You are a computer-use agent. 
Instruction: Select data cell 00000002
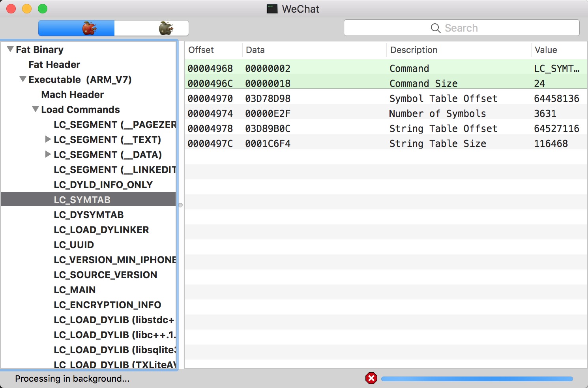268,68
